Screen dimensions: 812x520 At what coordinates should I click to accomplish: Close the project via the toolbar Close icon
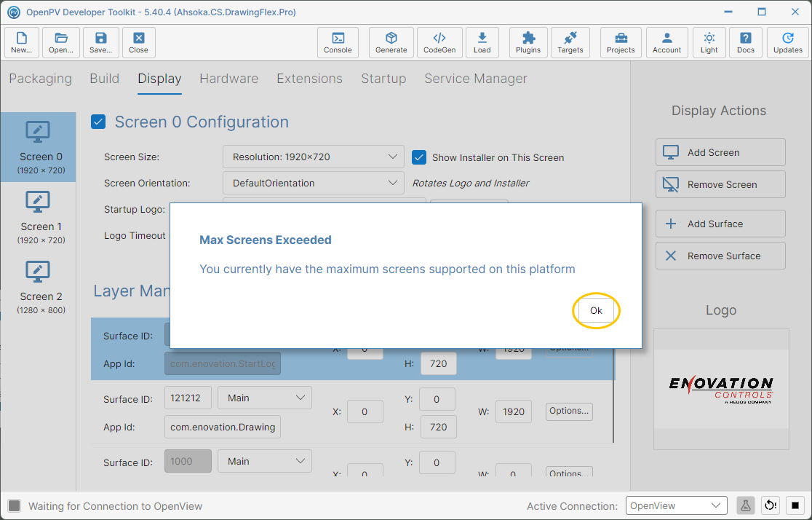(139, 42)
